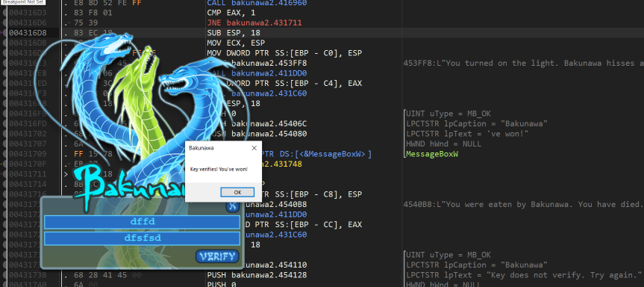Close the Bakunawa message box with X
The image size is (644, 287).
point(254,148)
